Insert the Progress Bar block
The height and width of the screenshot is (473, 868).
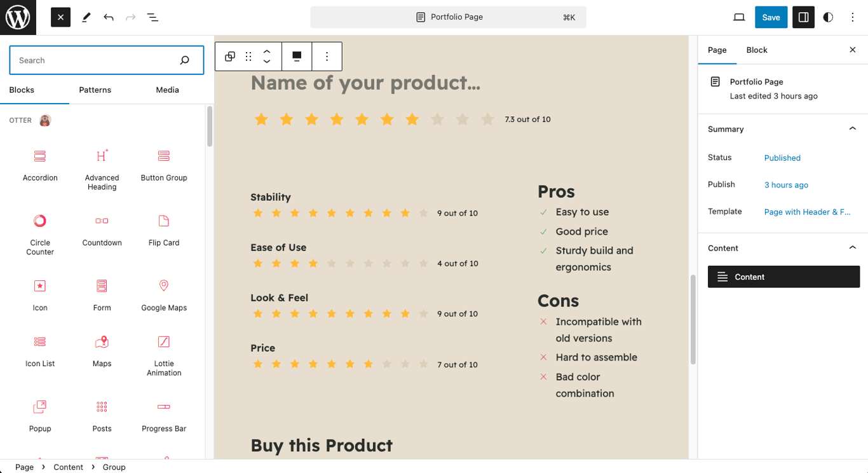pyautogui.click(x=163, y=415)
